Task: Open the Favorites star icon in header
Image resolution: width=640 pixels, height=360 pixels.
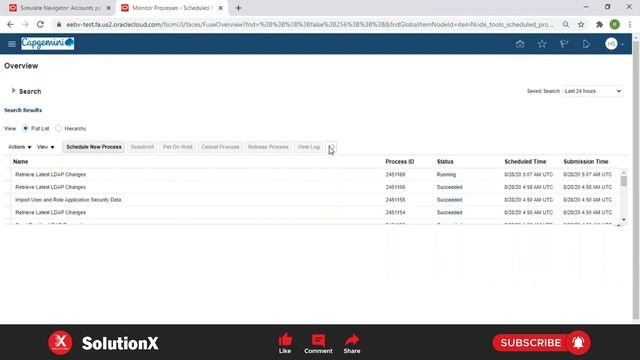Action: click(542, 44)
